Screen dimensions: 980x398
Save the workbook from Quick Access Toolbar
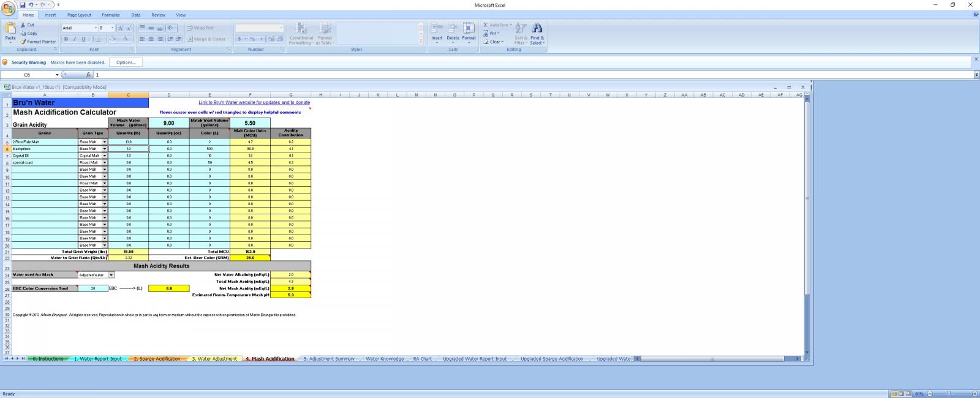coord(22,5)
